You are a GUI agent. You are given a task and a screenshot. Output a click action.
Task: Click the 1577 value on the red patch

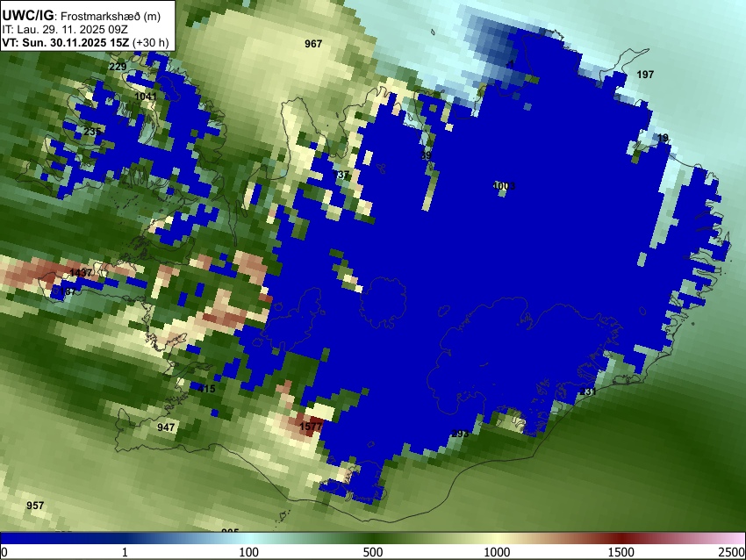pos(311,427)
